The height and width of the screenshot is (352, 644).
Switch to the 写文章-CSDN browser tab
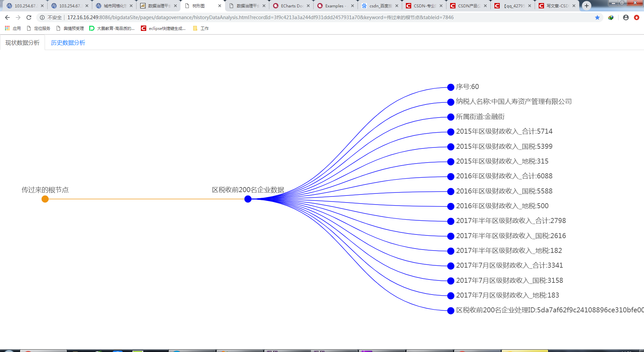[x=557, y=6]
